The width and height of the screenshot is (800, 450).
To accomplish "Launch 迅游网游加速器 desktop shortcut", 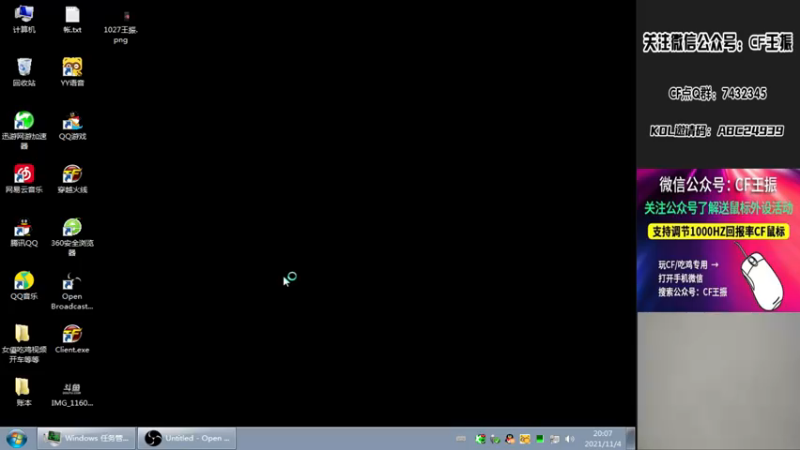I will tap(24, 130).
